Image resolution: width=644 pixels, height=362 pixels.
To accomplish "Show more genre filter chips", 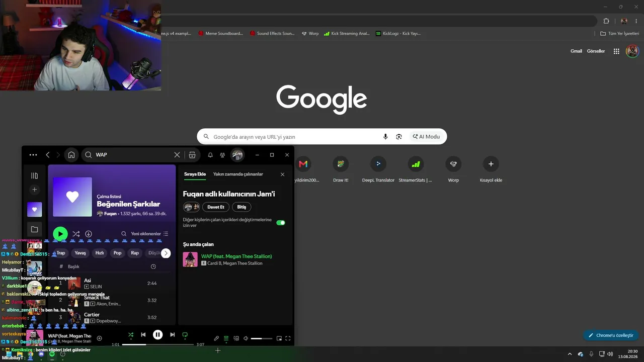I will (x=166, y=253).
